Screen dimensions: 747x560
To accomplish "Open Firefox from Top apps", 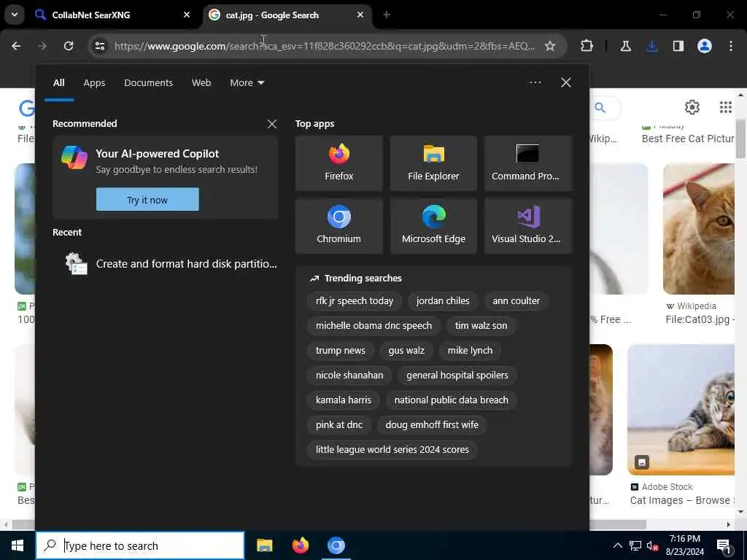I will tap(338, 163).
